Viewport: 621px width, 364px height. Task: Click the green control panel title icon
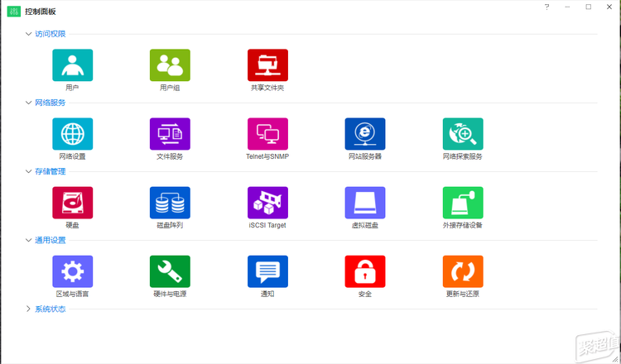pos(14,12)
